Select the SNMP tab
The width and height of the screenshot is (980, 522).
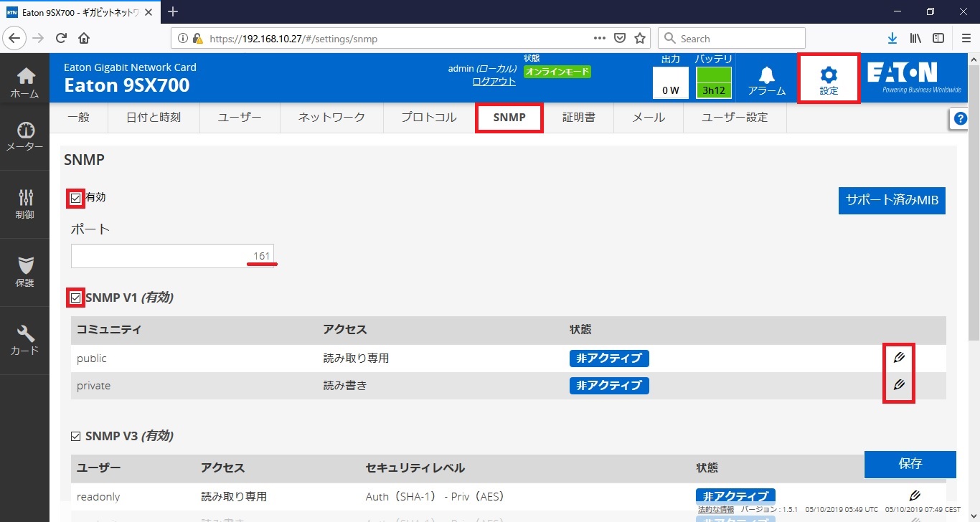click(509, 118)
